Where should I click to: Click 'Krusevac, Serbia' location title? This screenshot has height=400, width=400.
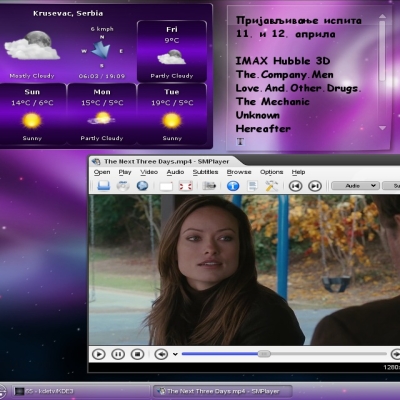pyautogui.click(x=68, y=14)
